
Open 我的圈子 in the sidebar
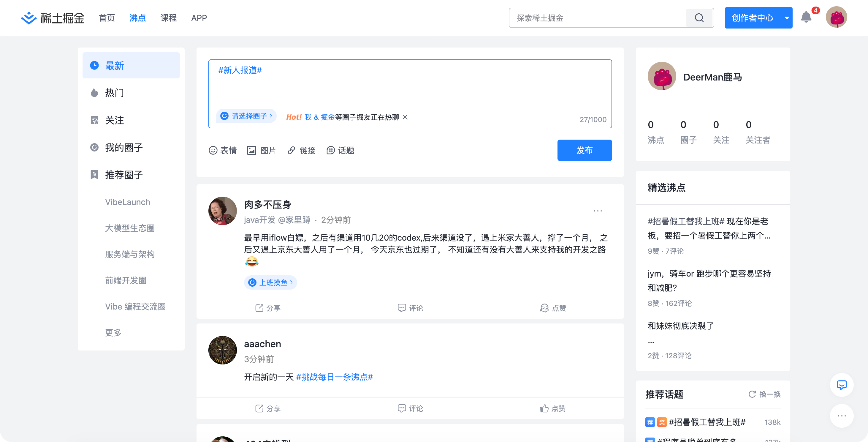131,147
